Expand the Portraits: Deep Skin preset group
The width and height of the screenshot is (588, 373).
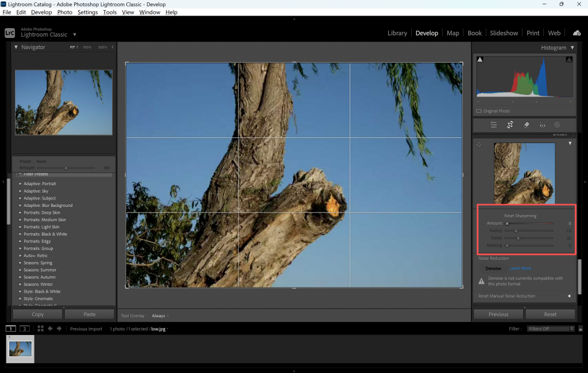[20, 213]
